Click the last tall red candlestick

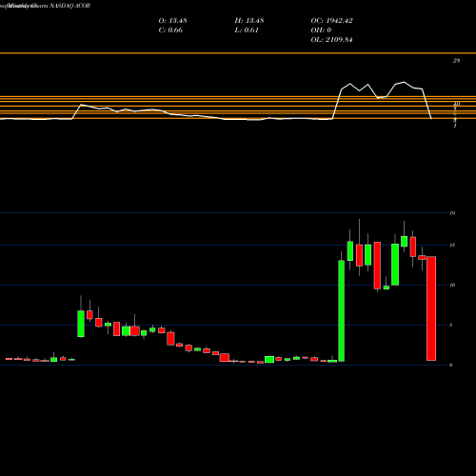(431, 308)
